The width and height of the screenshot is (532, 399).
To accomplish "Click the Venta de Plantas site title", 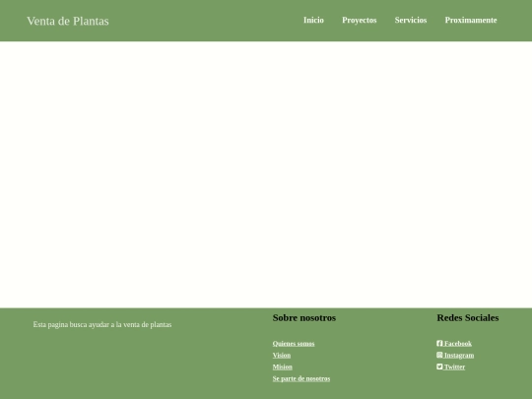I will [68, 21].
